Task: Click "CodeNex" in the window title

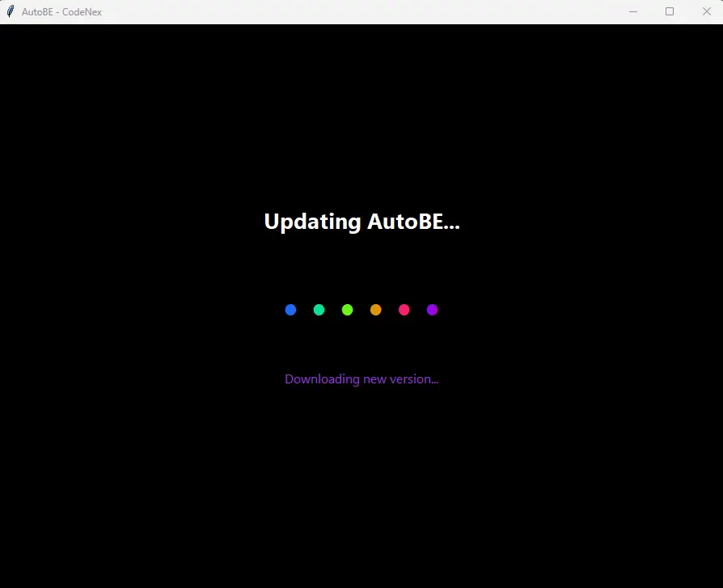Action: coord(82,12)
